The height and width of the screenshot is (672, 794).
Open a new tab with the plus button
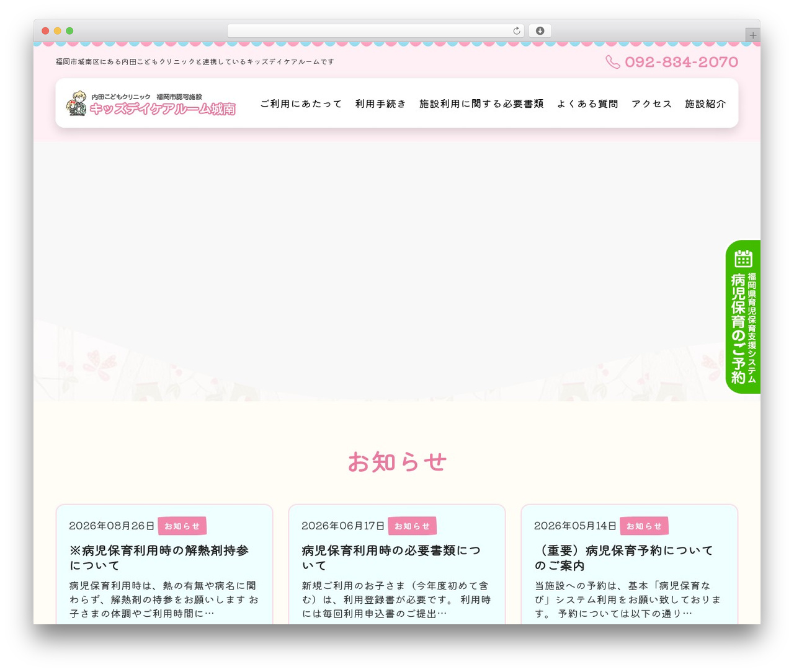point(752,35)
